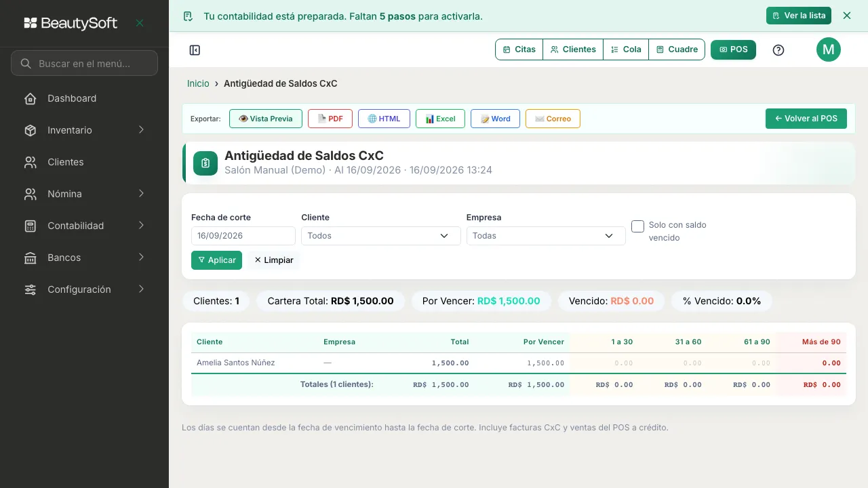Focus the Buscar en el menú search box
Image resolution: width=868 pixels, height=488 pixels.
pos(84,63)
